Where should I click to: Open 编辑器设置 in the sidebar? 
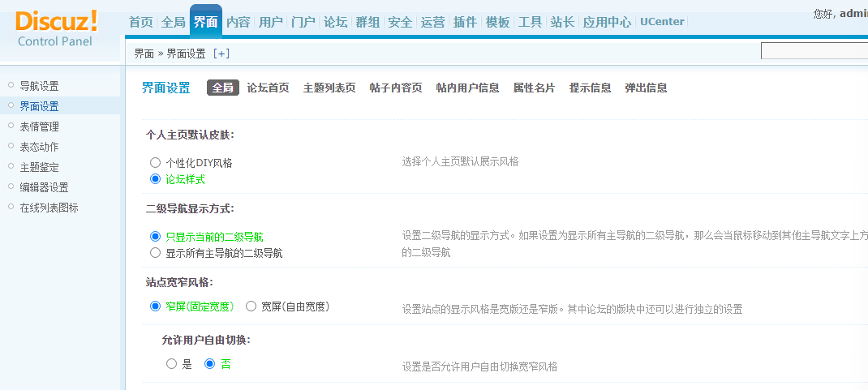(x=44, y=187)
